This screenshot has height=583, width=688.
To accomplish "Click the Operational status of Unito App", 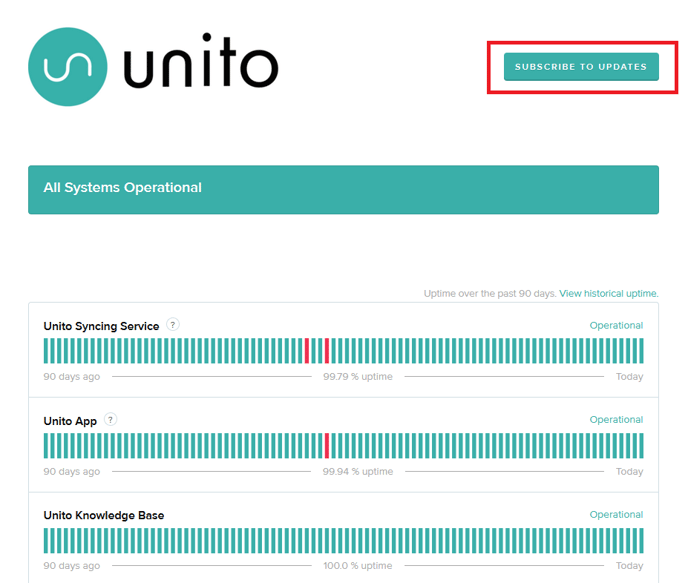I will click(x=616, y=420).
